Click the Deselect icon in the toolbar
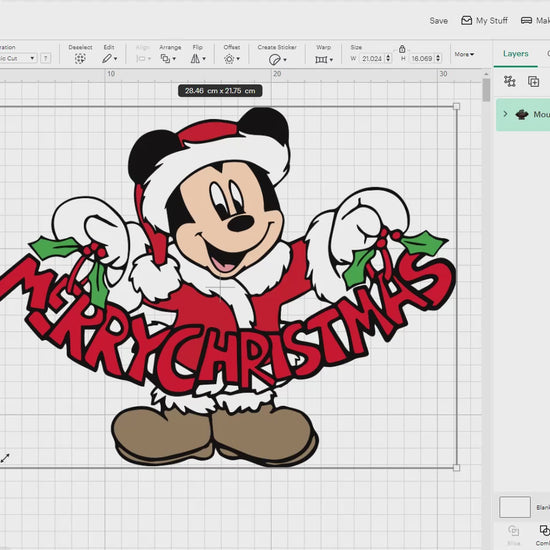Screen dimensions: 550x550 (80, 58)
